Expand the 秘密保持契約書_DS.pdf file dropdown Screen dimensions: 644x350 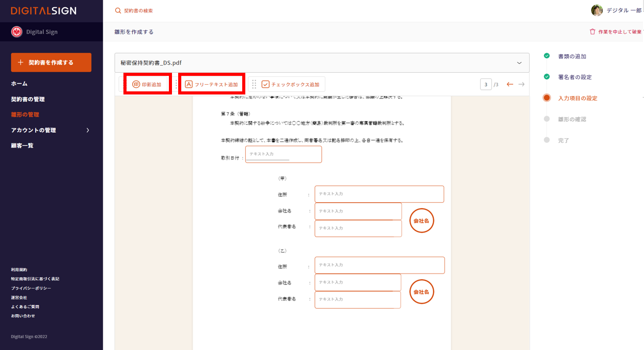519,63
